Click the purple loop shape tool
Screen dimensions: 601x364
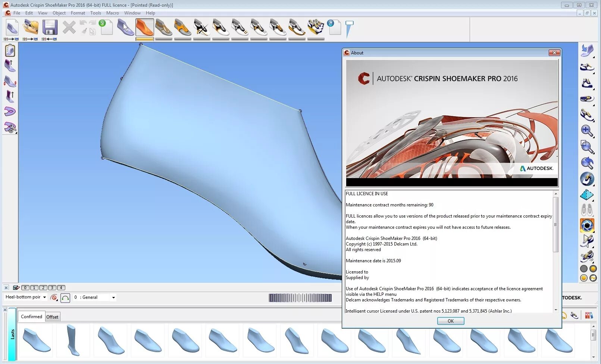10,111
